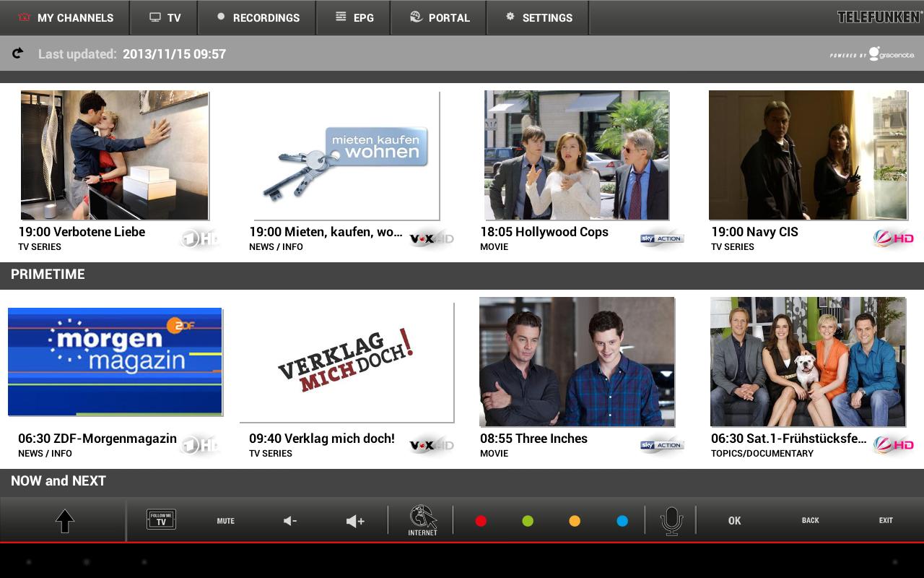Switch to the Recordings tab

257,17
